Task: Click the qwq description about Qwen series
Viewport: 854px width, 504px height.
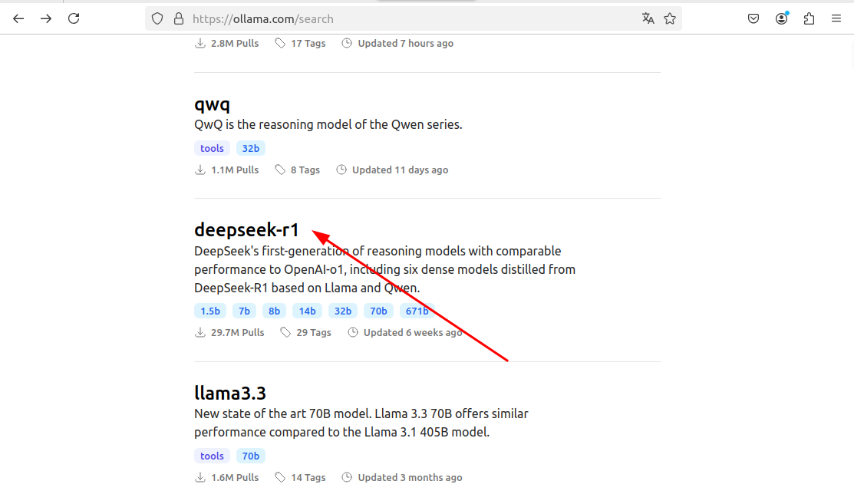Action: pos(328,124)
